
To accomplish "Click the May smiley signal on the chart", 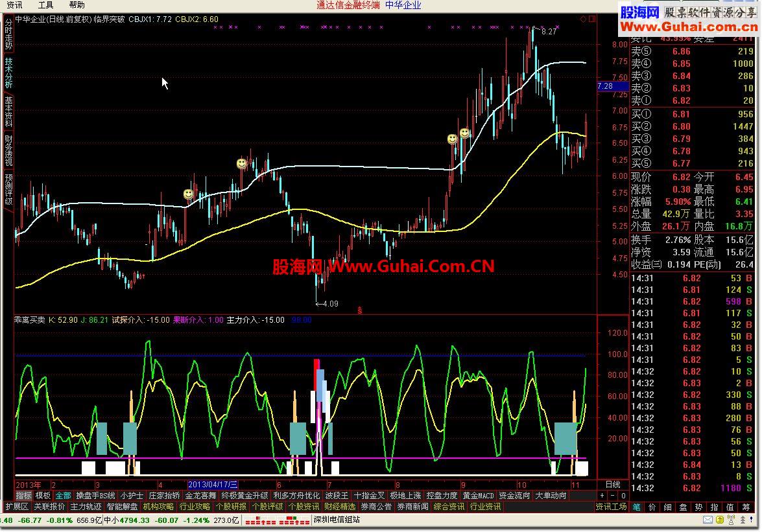I will pyautogui.click(x=241, y=163).
